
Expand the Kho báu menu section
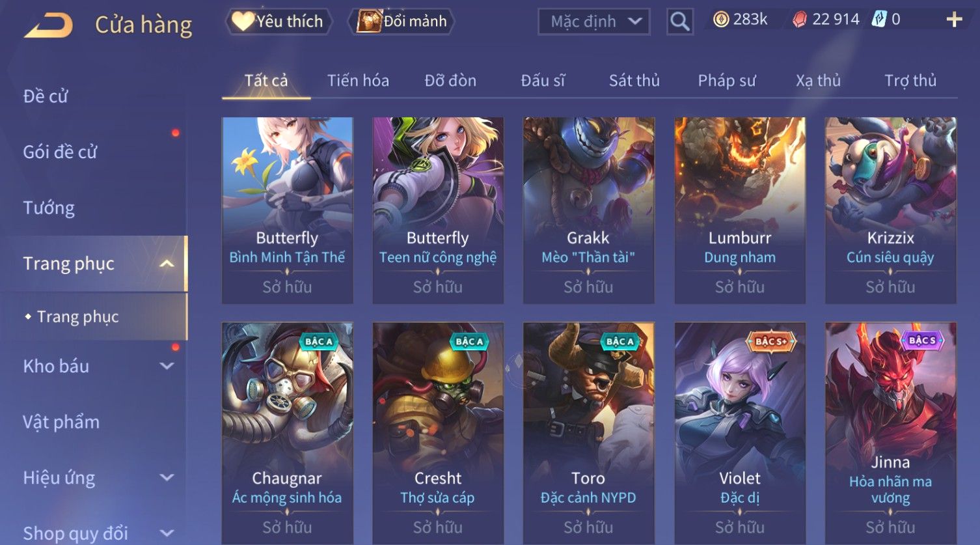click(167, 366)
